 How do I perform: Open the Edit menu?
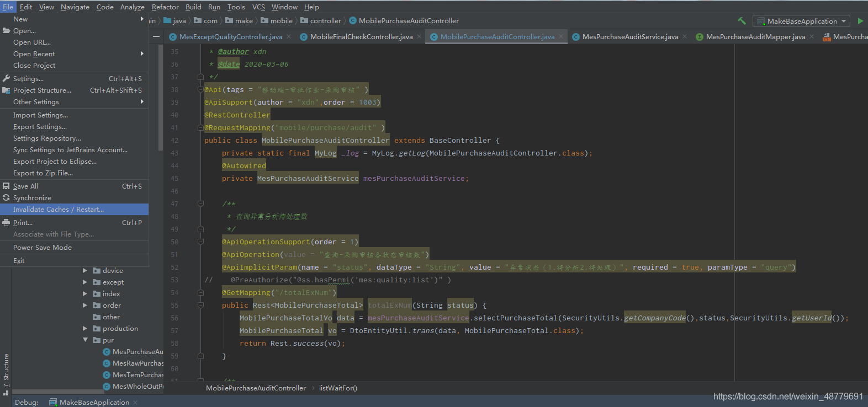coord(26,7)
